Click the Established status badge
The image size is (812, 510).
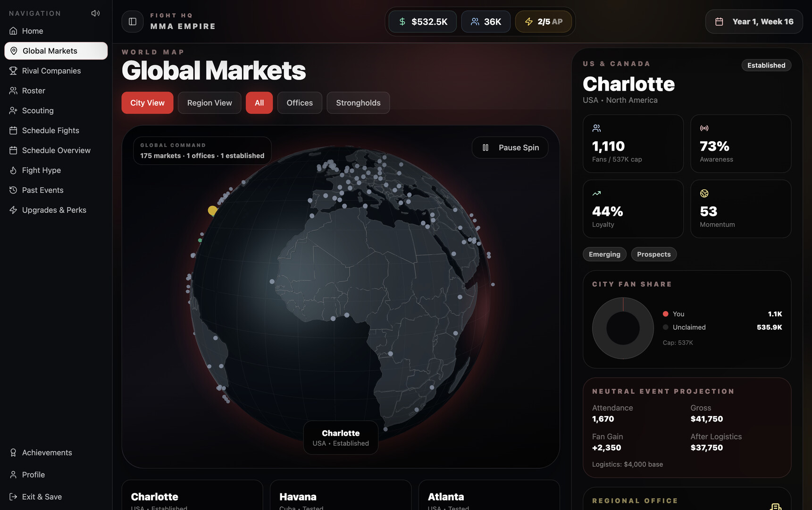766,65
